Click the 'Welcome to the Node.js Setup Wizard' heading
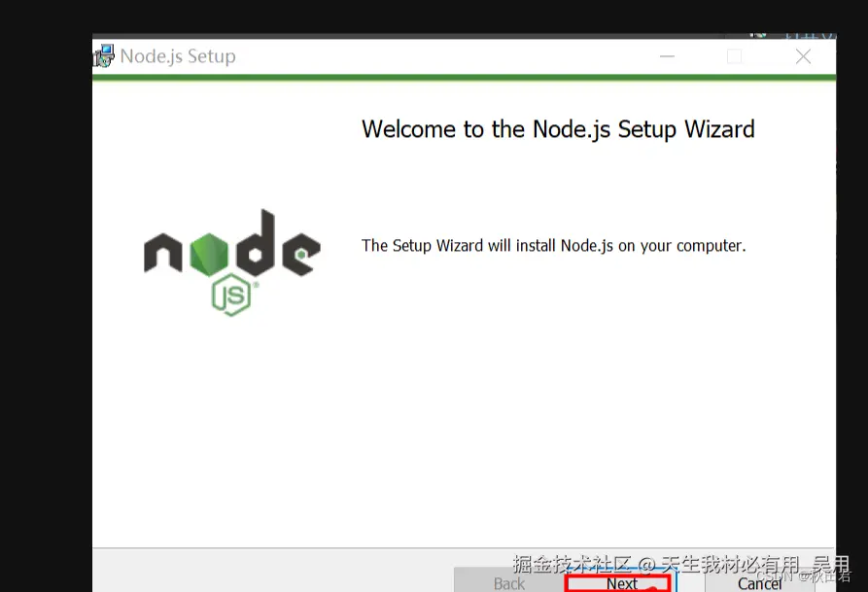Screen dimensions: 868x592 558,129
